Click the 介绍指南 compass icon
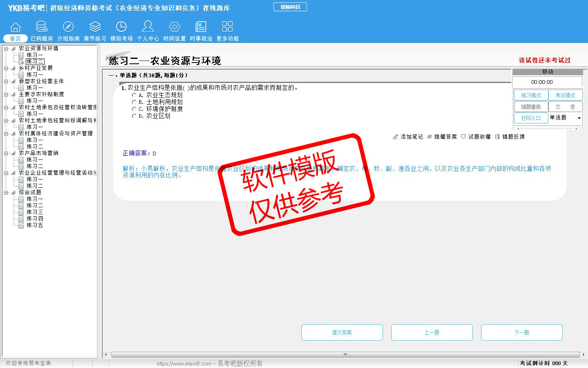This screenshot has width=588, height=368. [x=68, y=27]
